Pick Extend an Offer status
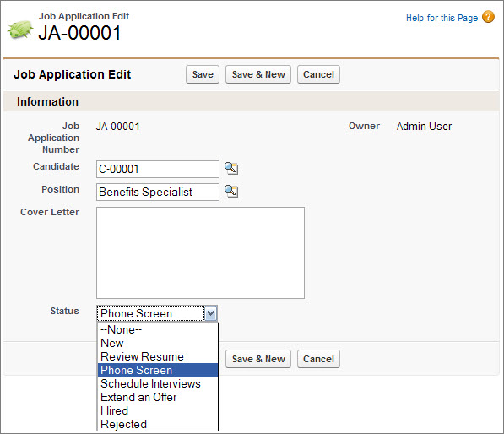The width and height of the screenshot is (504, 434). click(158, 397)
